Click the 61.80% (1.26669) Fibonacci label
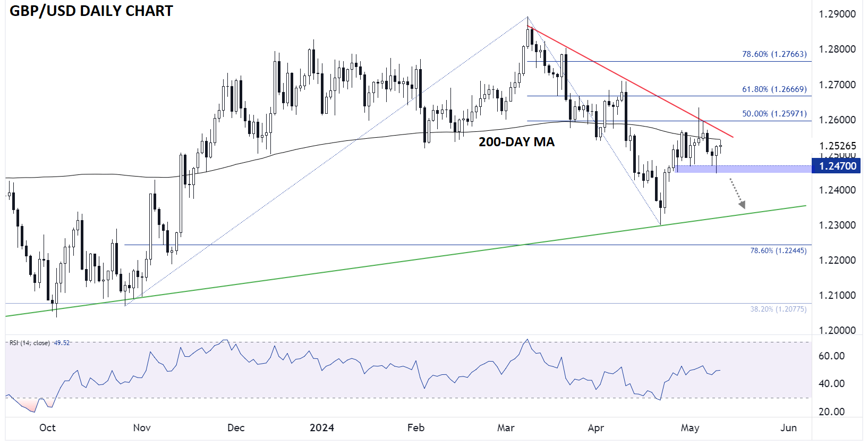 click(x=774, y=89)
